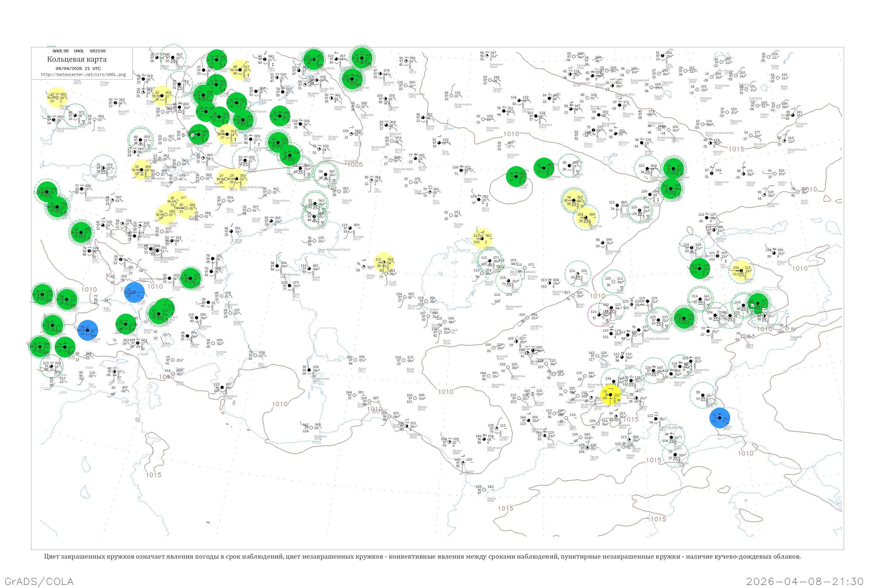This screenshot has width=882, height=588.
Task: Click the legend caption below the map
Action: 422,557
